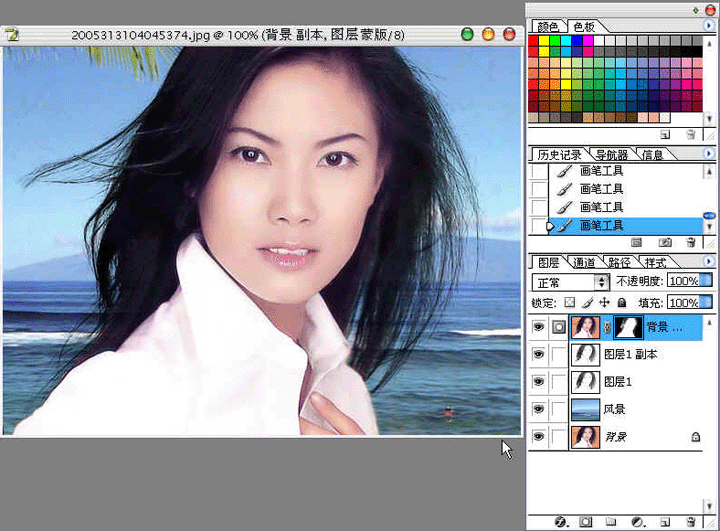Pick the magenta swatch in first row
Viewport: 720px width, 531px height.
tap(588, 40)
